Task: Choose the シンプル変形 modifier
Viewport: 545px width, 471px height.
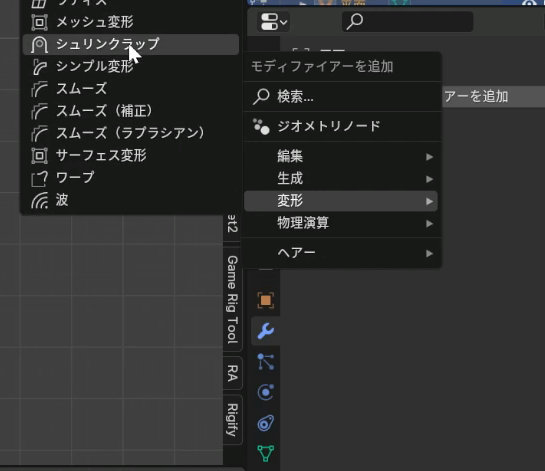Action: pos(131,66)
